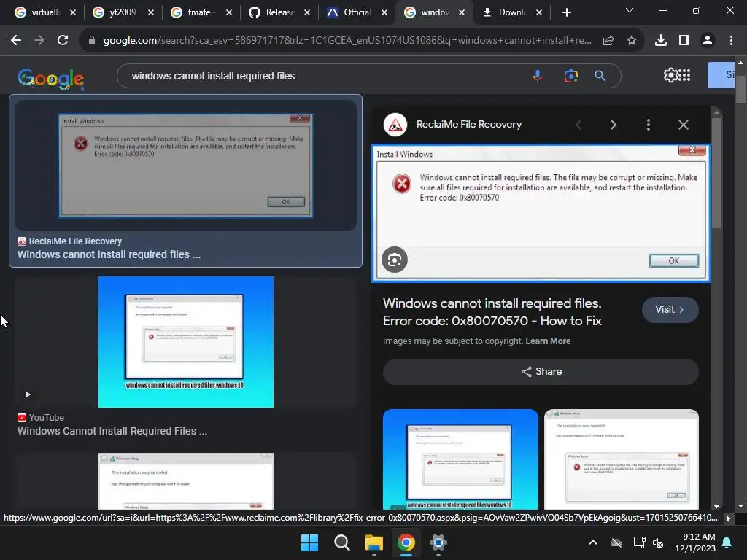Open more options in the image preview panel

(x=648, y=125)
